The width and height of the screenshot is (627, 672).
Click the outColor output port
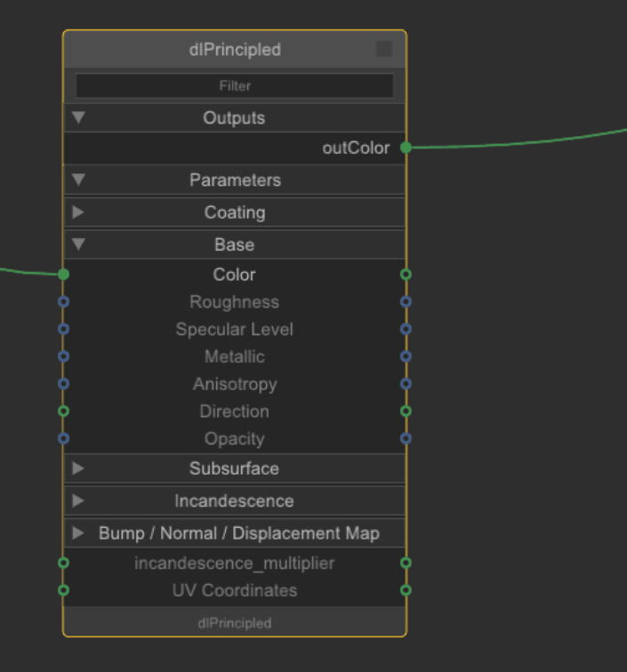(x=406, y=148)
